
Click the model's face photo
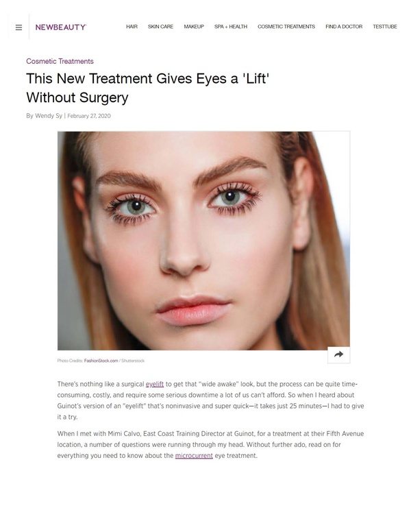(x=203, y=241)
